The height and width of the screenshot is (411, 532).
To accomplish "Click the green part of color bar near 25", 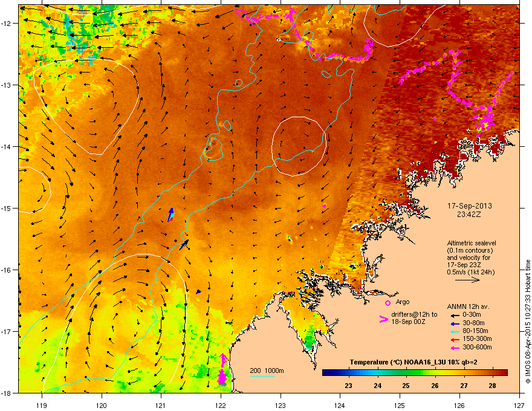I will tap(406, 373).
